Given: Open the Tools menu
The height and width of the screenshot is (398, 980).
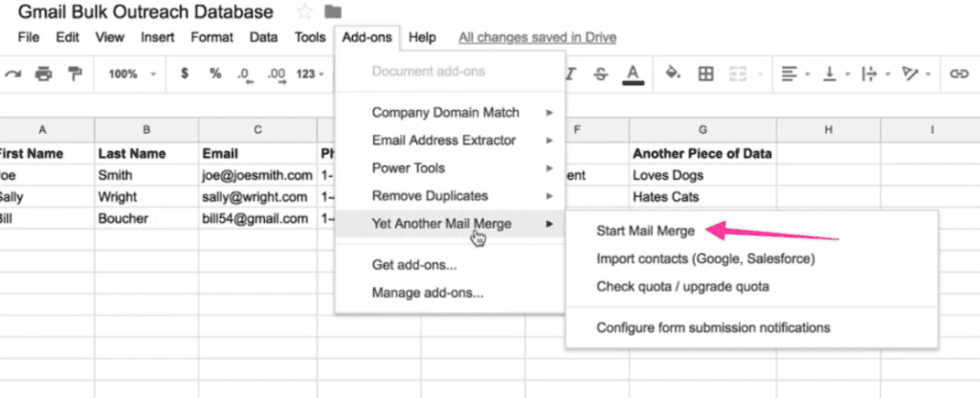Looking at the screenshot, I should 310,37.
